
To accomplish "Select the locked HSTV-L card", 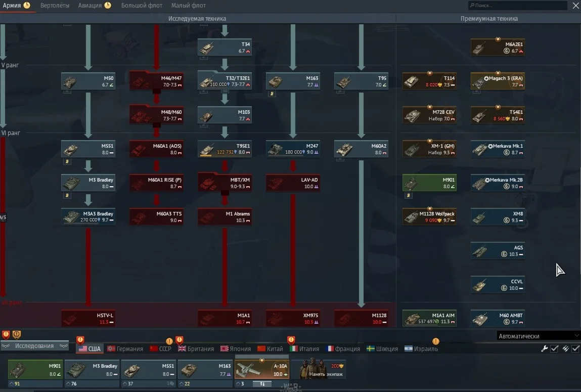I will tap(88, 318).
